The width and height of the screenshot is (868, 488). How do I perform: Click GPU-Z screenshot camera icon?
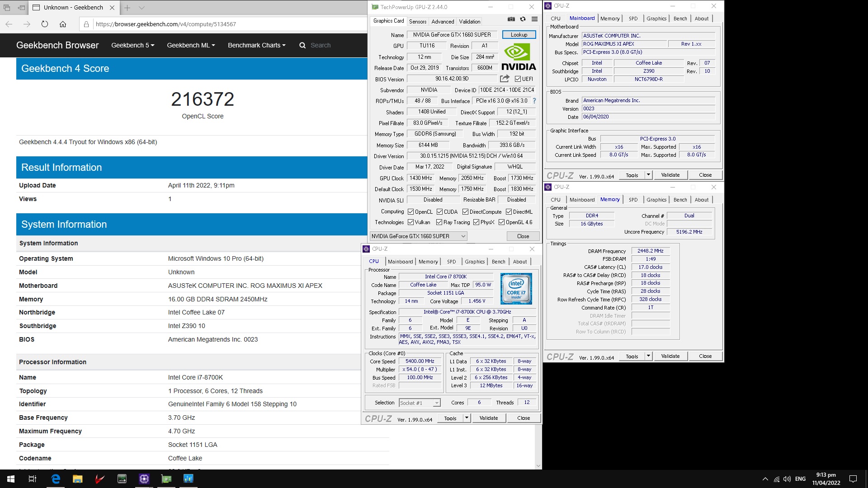point(511,19)
